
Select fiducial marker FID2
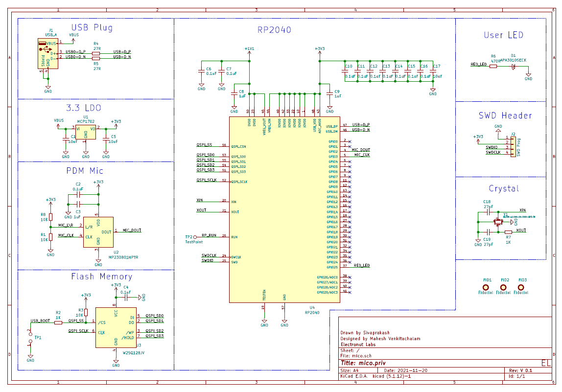tap(504, 286)
